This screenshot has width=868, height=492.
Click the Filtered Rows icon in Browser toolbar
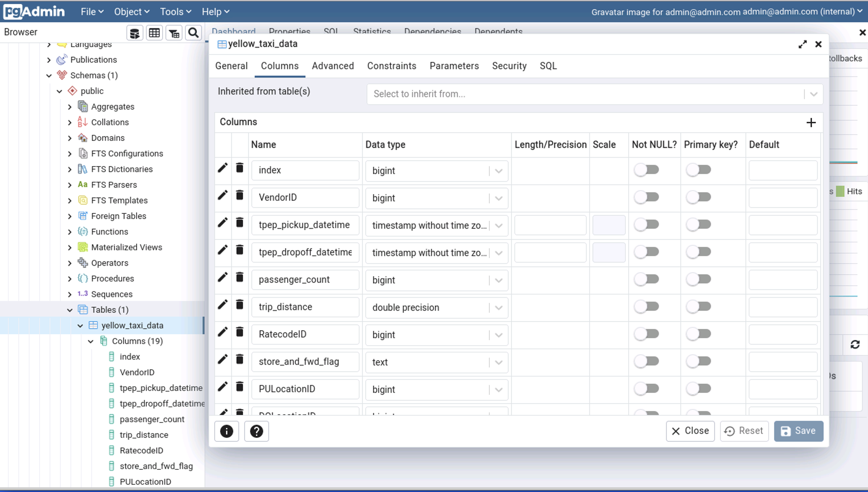coord(174,33)
